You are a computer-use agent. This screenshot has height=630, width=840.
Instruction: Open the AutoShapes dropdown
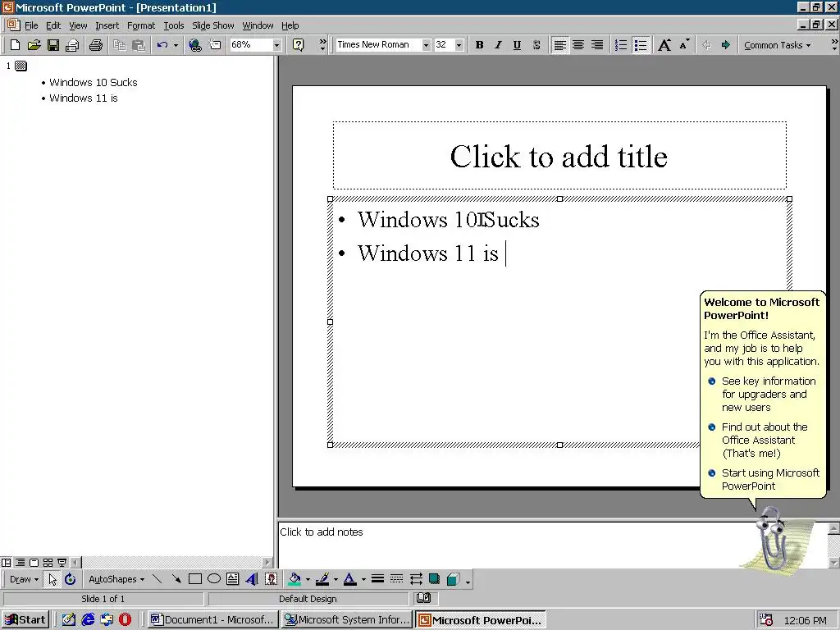click(116, 579)
